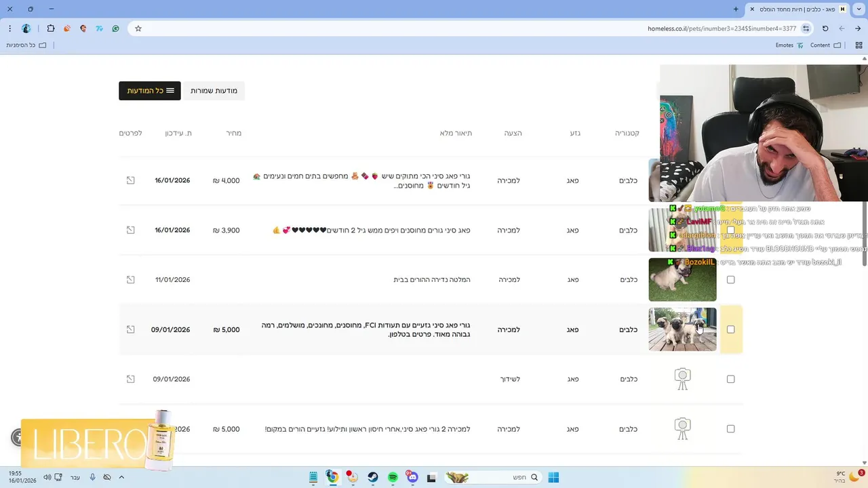Image resolution: width=868 pixels, height=488 pixels.
Task: Reload the page
Action: [825, 28]
